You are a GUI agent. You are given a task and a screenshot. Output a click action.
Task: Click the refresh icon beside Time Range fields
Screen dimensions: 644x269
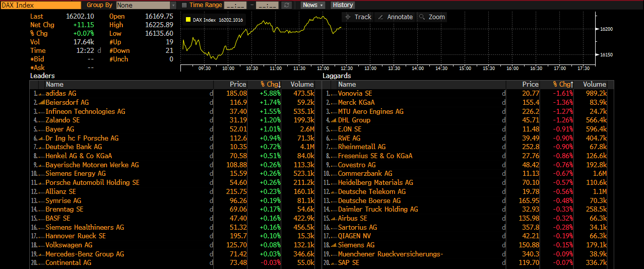[287, 5]
